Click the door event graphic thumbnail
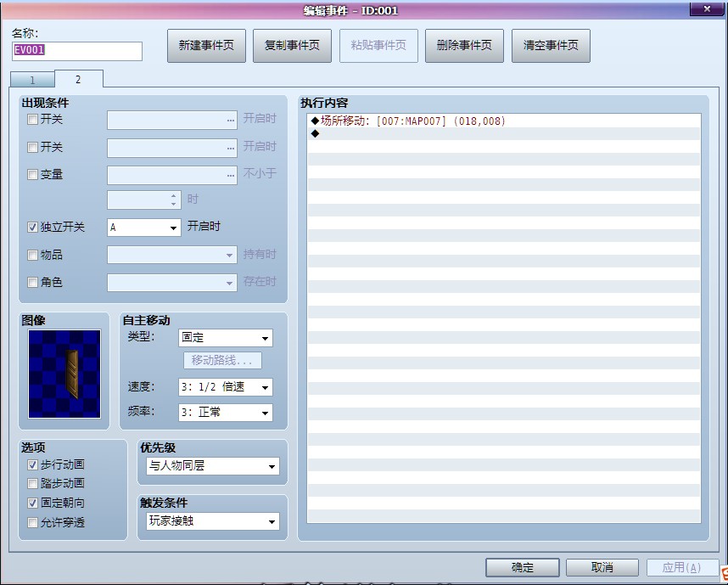Viewport: 728px width, 585px height. click(64, 374)
